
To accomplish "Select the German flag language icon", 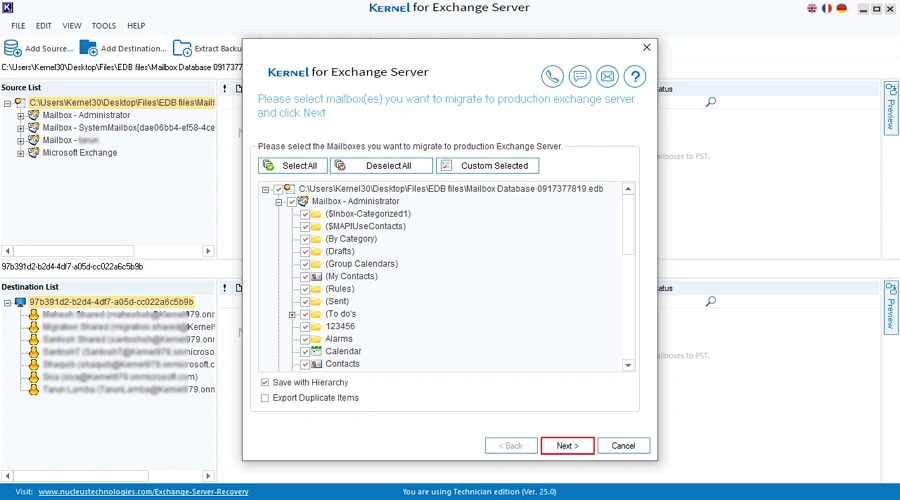I will pyautogui.click(x=841, y=8).
